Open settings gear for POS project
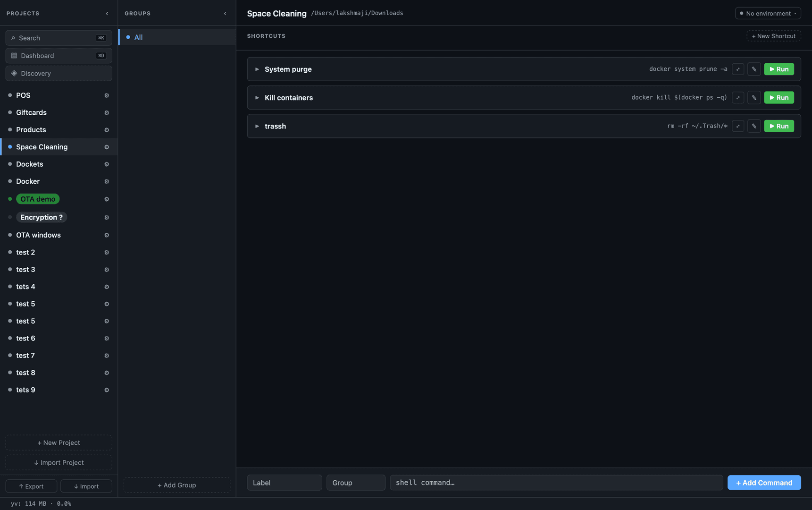This screenshot has height=510, width=812. [107, 95]
